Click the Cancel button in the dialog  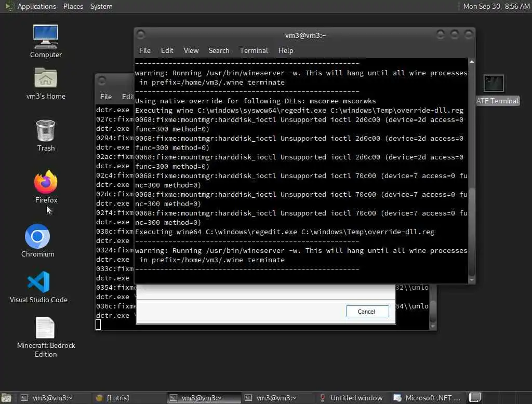pos(367,312)
